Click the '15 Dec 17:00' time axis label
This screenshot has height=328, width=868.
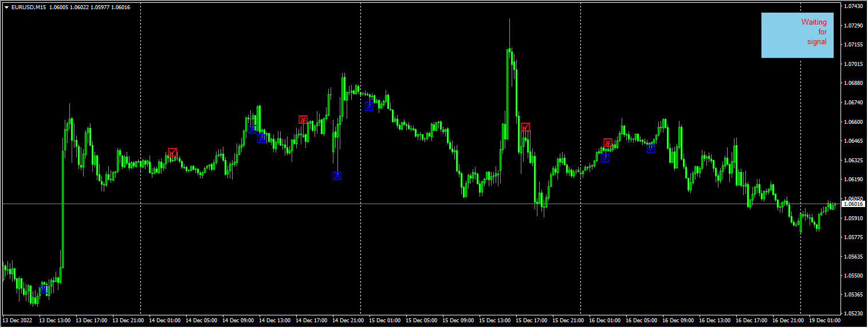point(531,321)
